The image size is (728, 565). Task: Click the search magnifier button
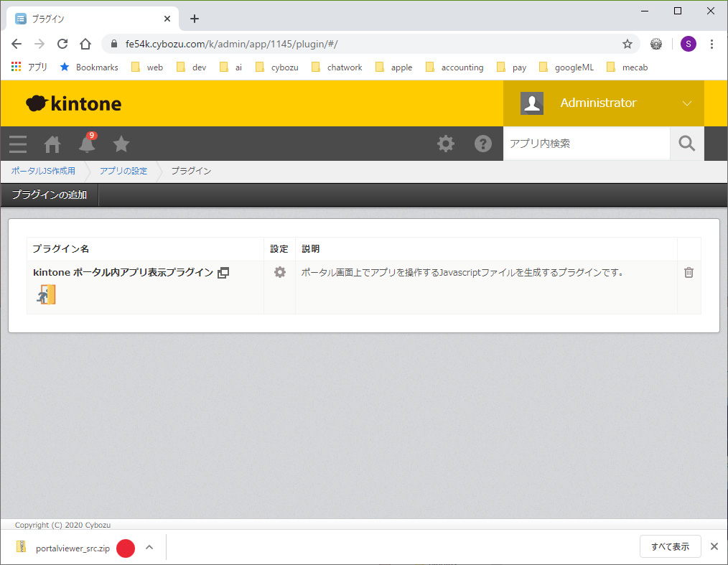click(686, 144)
